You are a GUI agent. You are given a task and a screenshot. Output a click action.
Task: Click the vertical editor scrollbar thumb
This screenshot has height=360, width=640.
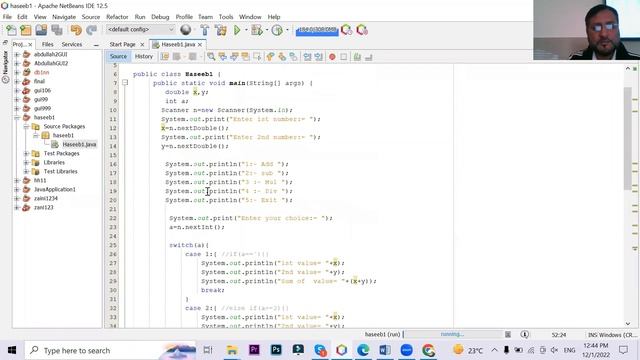point(628,138)
